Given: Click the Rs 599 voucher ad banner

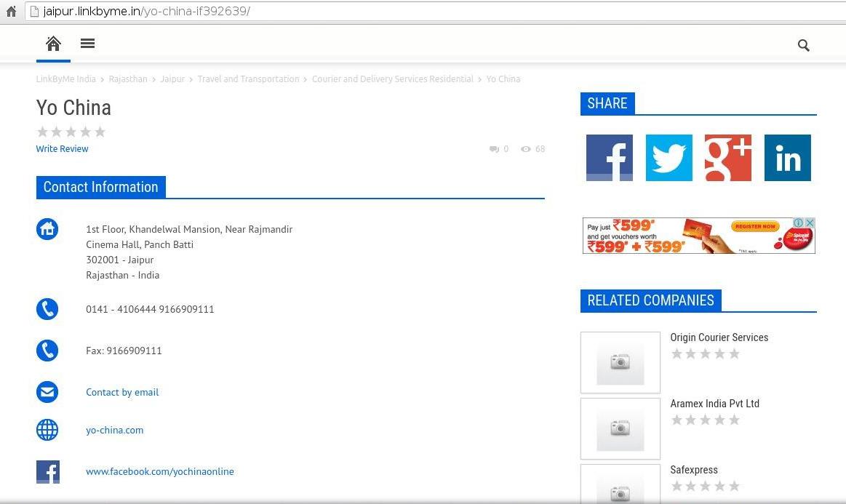Looking at the screenshot, I should (x=699, y=236).
